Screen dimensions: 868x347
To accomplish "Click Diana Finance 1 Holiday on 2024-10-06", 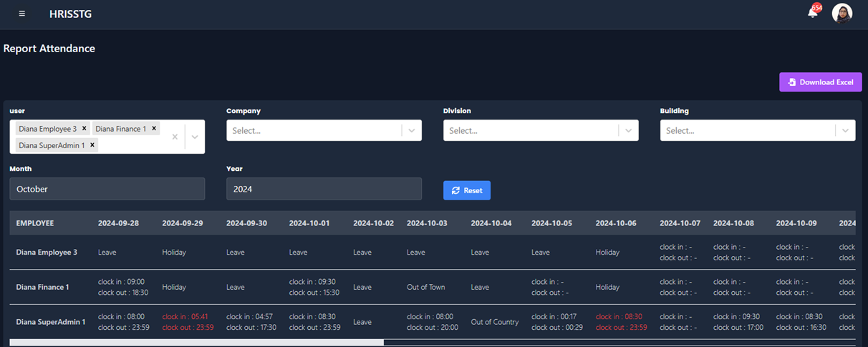I will click(607, 287).
